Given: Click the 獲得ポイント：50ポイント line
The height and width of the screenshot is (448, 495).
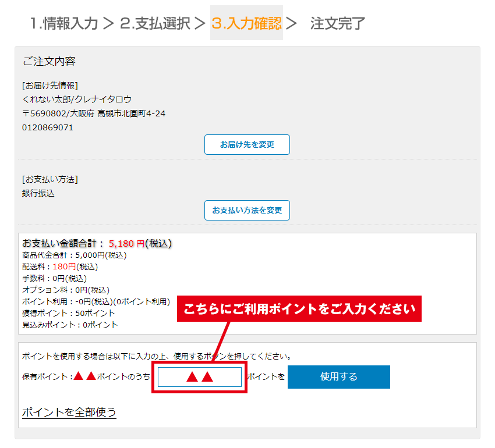Looking at the screenshot, I should click(x=69, y=313).
